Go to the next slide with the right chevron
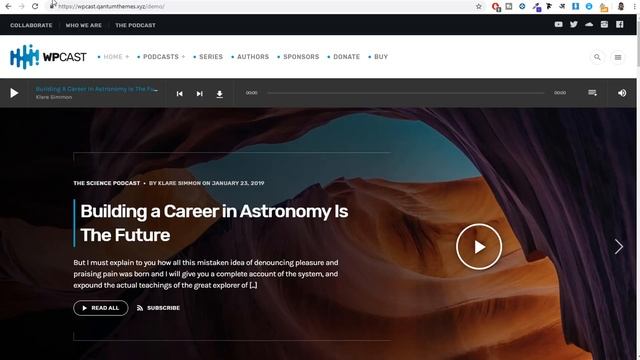The height and width of the screenshot is (360, 640). pyautogui.click(x=618, y=247)
